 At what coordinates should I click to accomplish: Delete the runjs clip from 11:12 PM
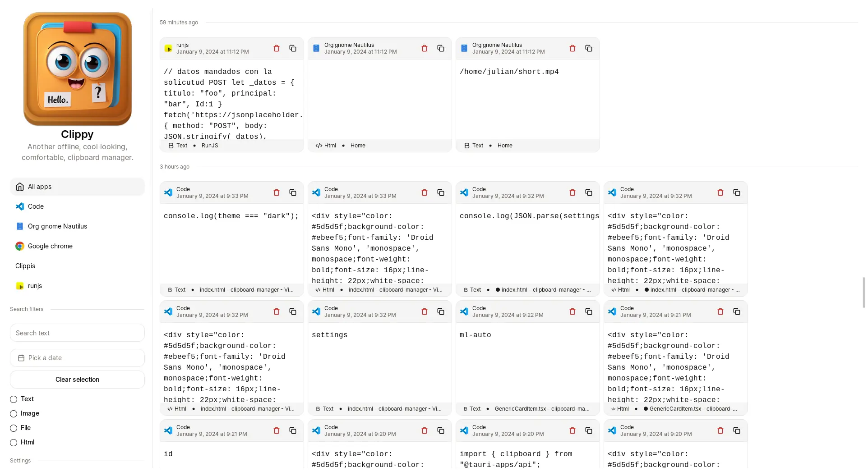click(277, 48)
